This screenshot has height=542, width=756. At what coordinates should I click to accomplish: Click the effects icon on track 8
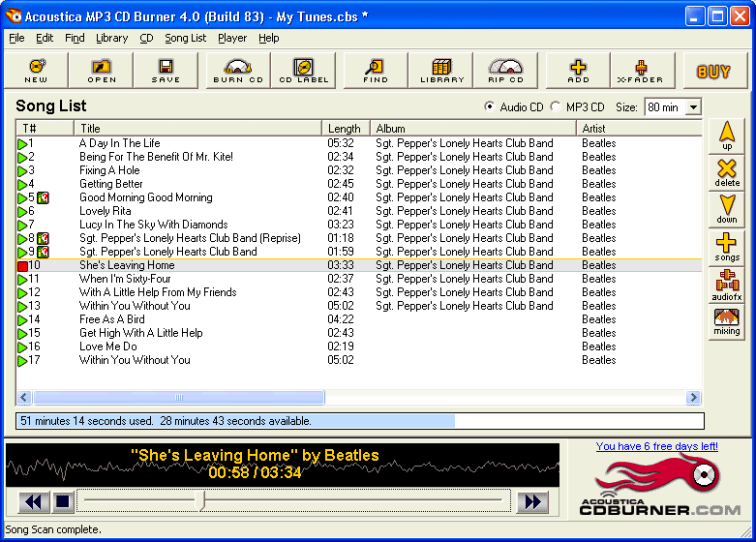[x=43, y=238]
